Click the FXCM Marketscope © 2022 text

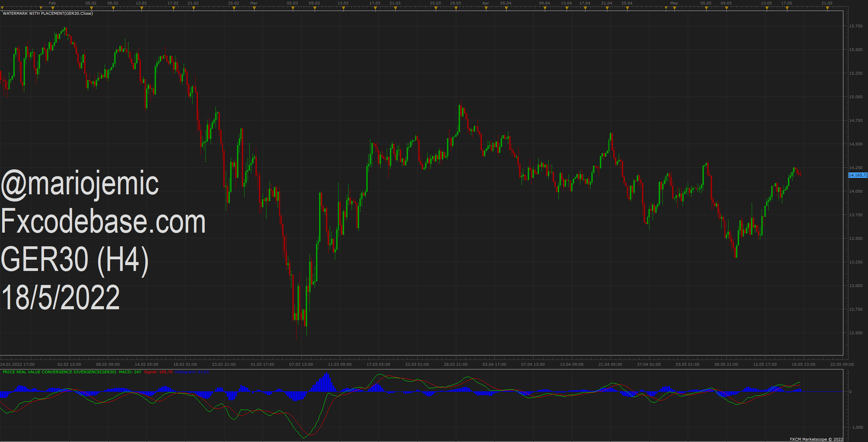pyautogui.click(x=816, y=439)
